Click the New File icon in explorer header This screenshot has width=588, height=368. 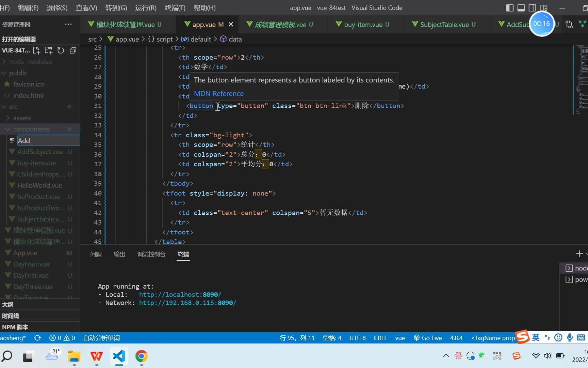point(36,50)
